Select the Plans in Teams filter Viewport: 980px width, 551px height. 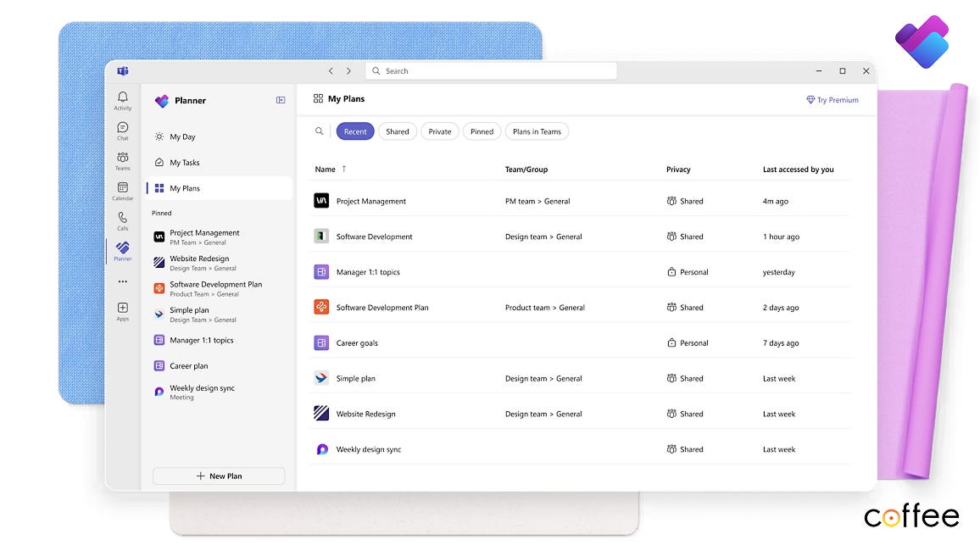click(x=537, y=131)
